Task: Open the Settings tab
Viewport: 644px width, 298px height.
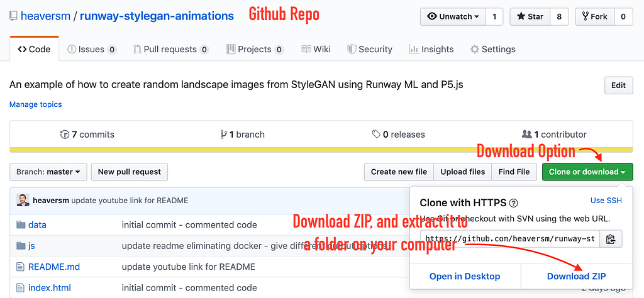Action: [x=493, y=49]
